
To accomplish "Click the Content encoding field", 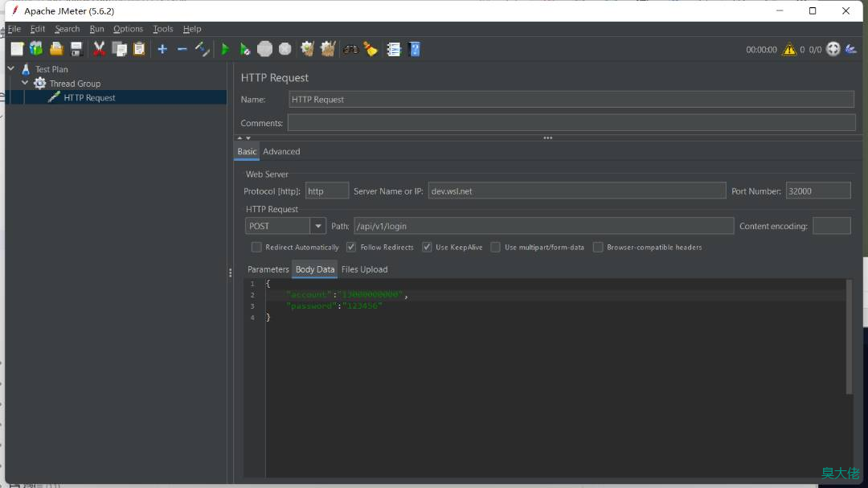I will 832,226.
